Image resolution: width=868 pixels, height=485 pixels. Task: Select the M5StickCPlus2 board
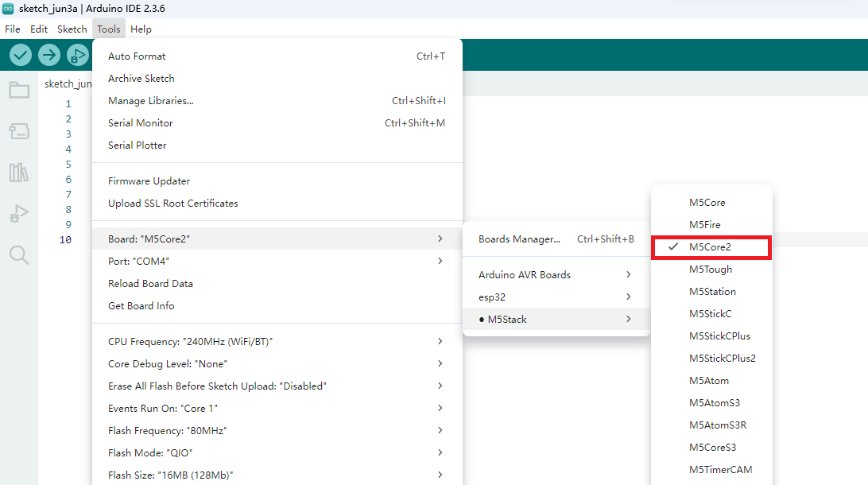(711, 359)
